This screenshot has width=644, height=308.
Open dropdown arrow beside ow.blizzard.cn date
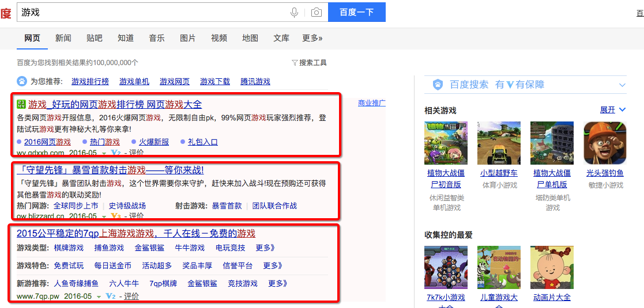click(104, 216)
